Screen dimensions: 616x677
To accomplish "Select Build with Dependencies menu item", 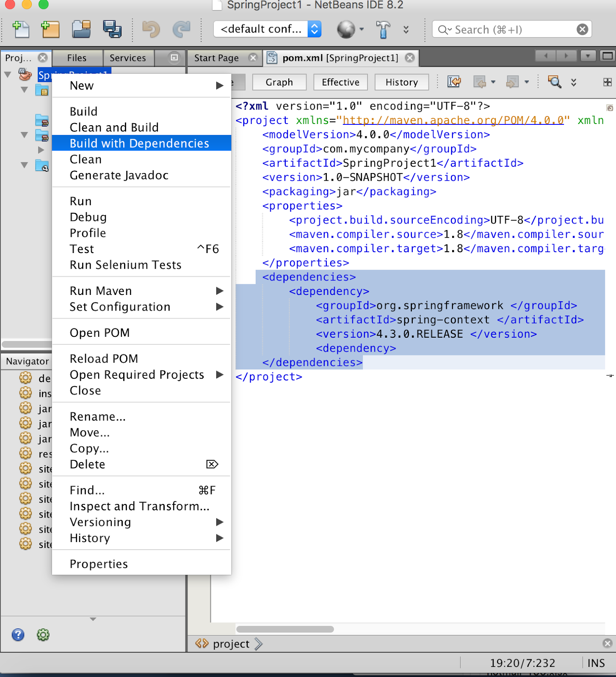I will [139, 143].
